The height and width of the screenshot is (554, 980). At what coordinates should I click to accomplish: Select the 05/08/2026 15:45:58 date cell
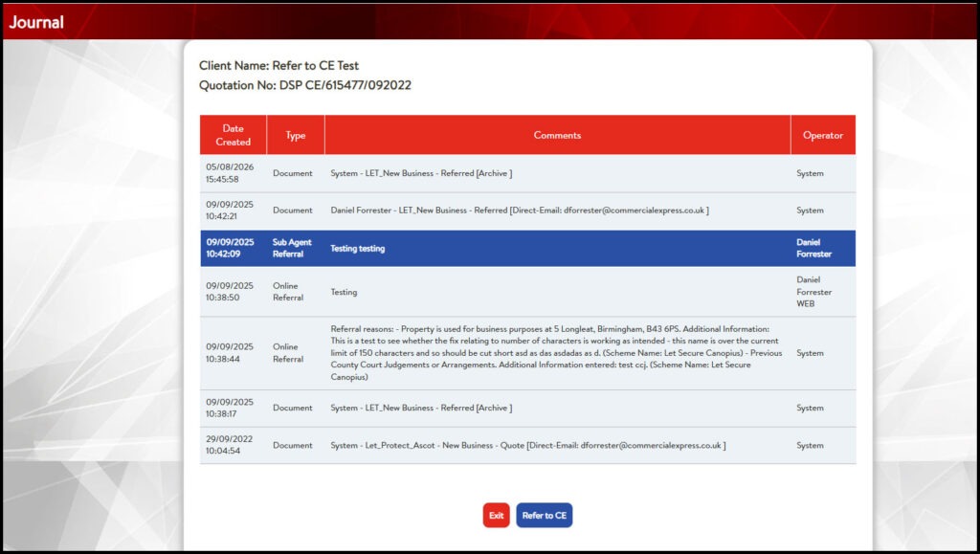230,173
